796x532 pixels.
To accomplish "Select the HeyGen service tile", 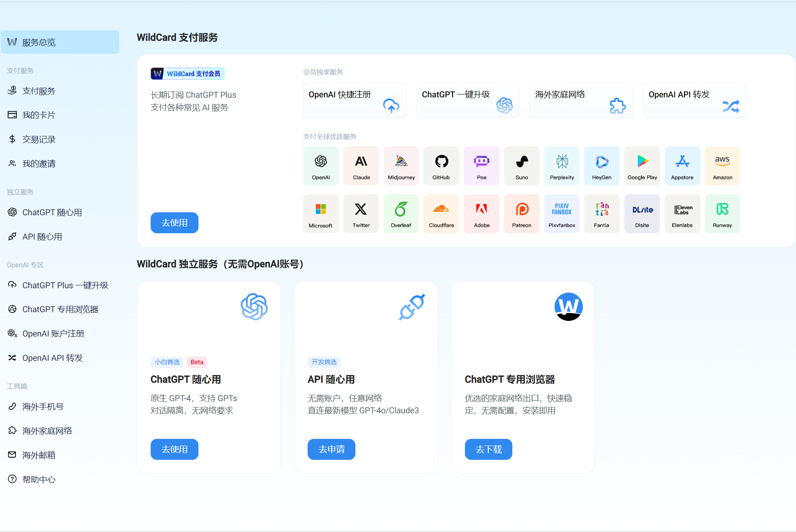I will tap(602, 166).
